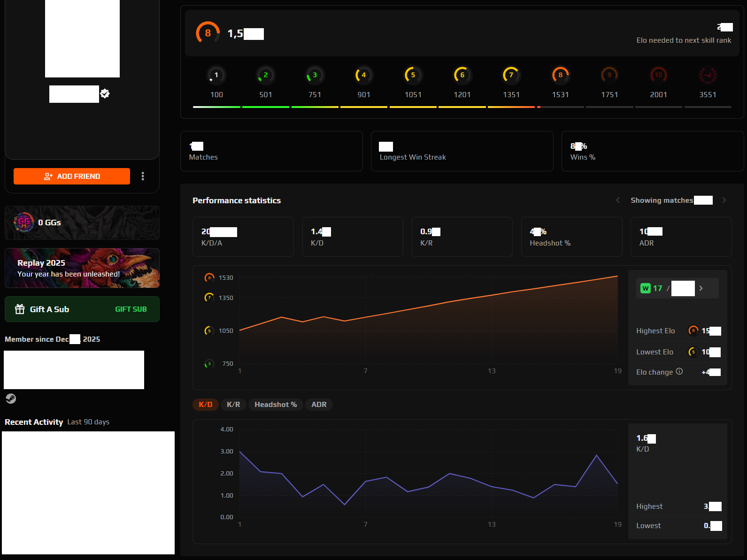Click the verified badge next to username
Image resolution: width=747 pixels, height=560 pixels.
[105, 93]
